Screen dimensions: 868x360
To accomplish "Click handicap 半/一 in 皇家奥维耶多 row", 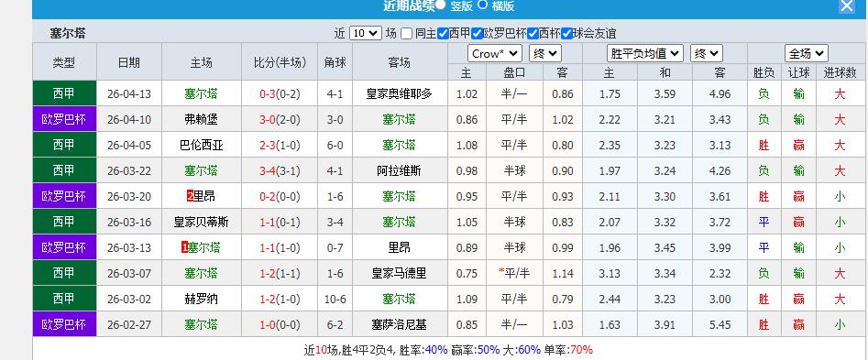I will point(514,94).
